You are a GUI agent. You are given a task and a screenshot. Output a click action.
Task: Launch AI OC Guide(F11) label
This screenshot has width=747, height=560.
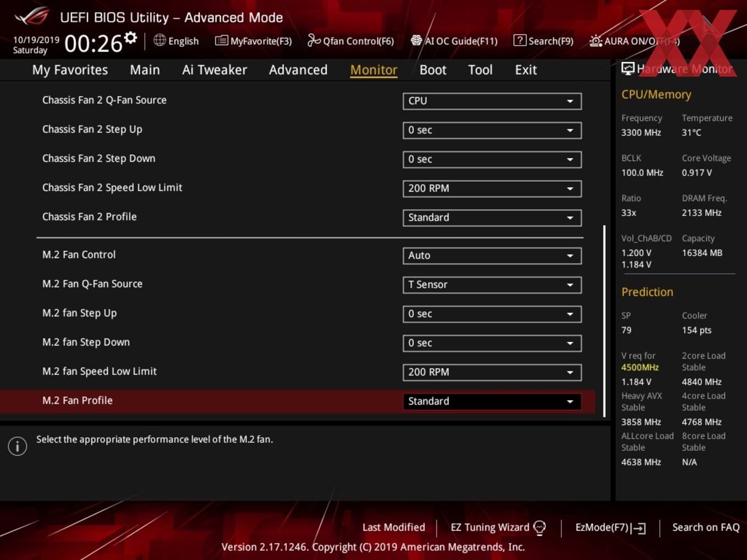point(461,41)
